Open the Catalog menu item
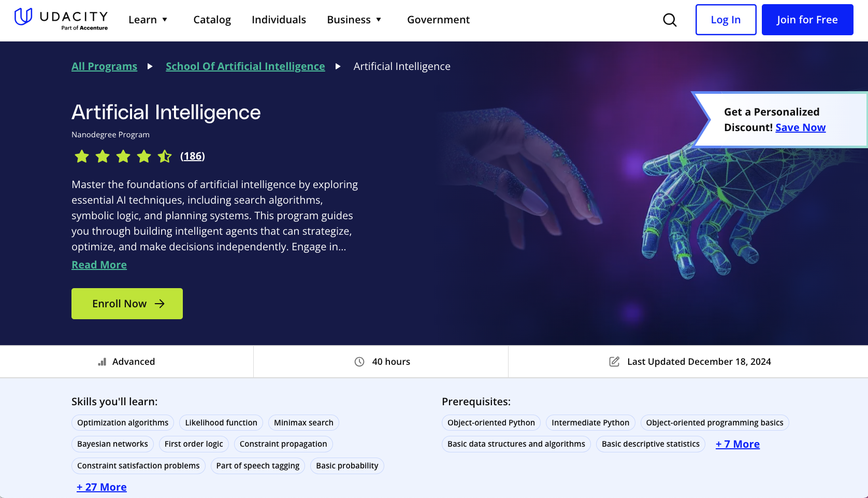This screenshot has height=498, width=868. click(x=212, y=20)
